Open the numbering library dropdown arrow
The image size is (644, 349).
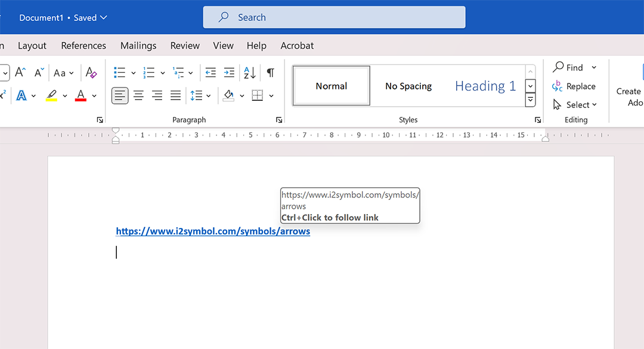click(x=163, y=73)
